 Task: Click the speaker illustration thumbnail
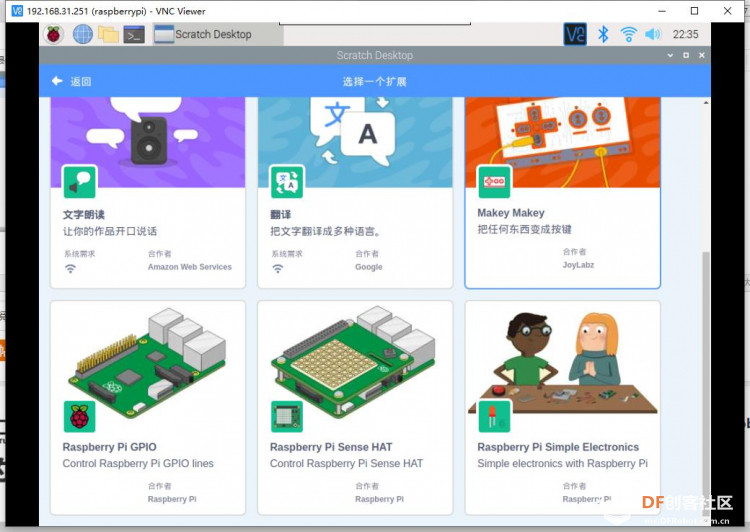[x=148, y=142]
